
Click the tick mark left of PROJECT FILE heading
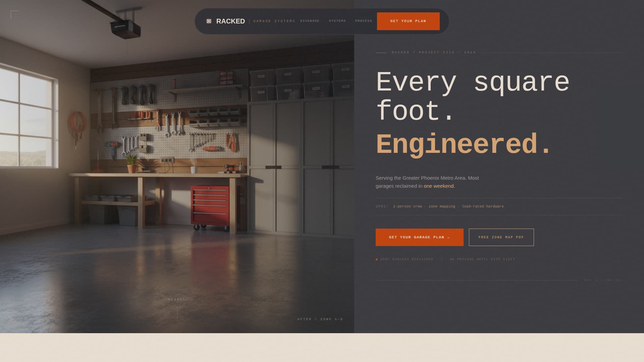[x=382, y=52]
